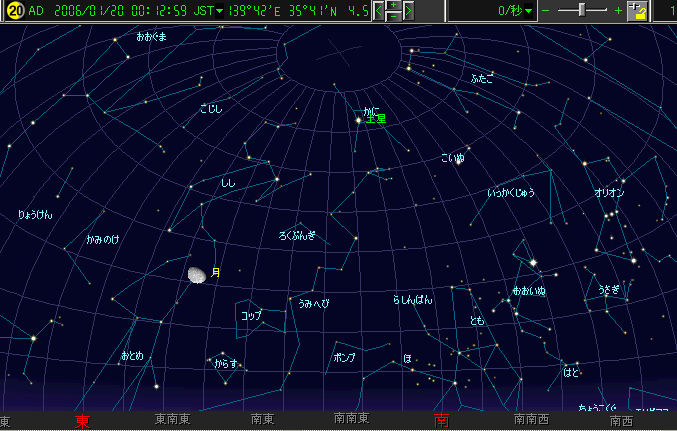Image resolution: width=677 pixels, height=431 pixels.
Task: Click the plus step button
Action: pyautogui.click(x=393, y=6)
